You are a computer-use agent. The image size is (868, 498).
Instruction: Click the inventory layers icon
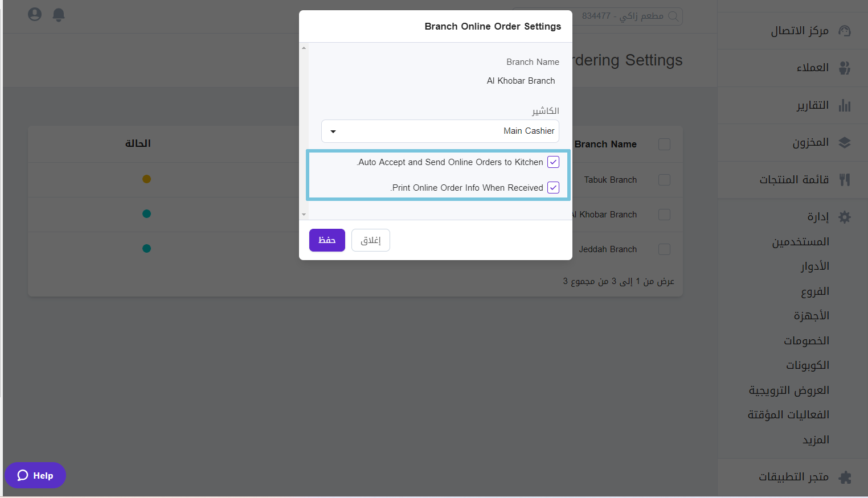point(845,143)
